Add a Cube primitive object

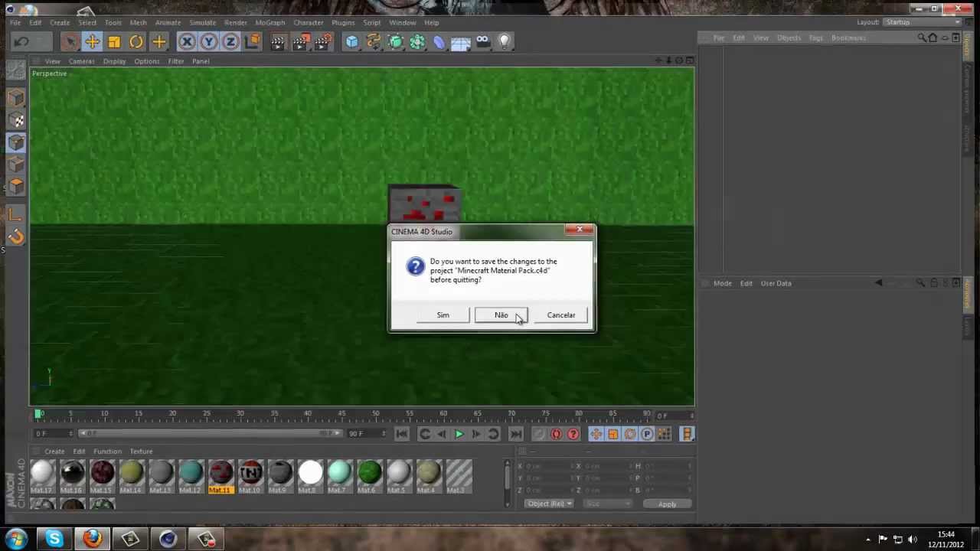351,41
